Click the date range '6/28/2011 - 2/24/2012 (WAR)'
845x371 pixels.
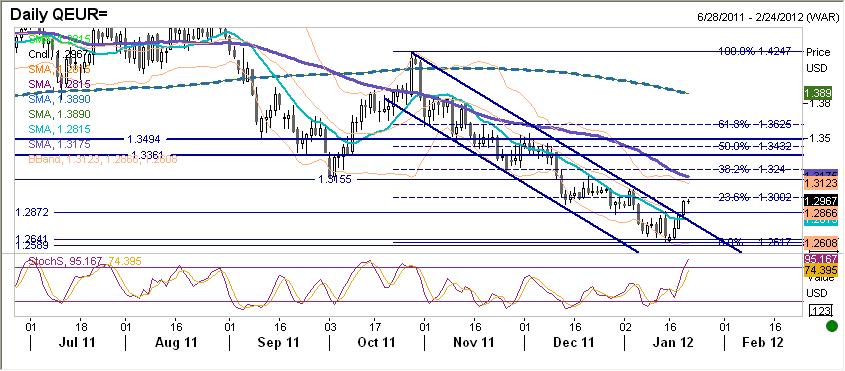point(768,18)
